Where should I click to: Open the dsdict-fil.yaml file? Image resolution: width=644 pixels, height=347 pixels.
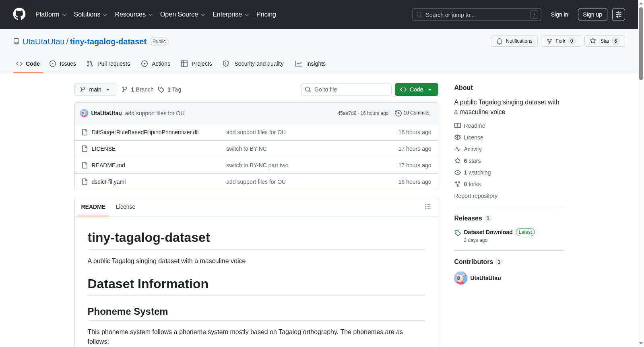109,182
